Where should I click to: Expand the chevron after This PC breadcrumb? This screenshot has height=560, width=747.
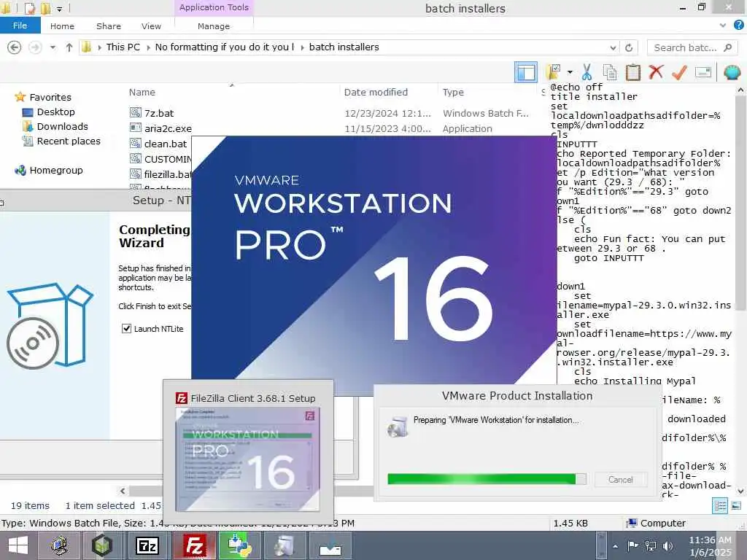pyautogui.click(x=149, y=47)
